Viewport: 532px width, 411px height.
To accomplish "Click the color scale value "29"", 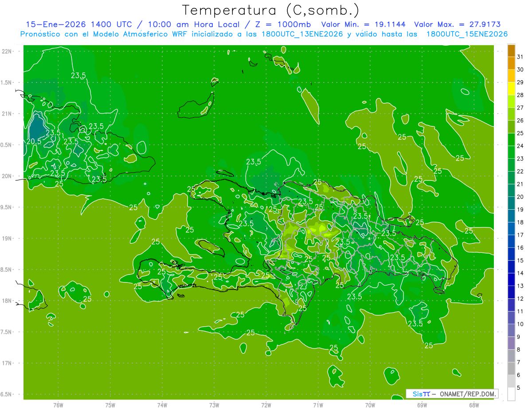I will (520, 82).
